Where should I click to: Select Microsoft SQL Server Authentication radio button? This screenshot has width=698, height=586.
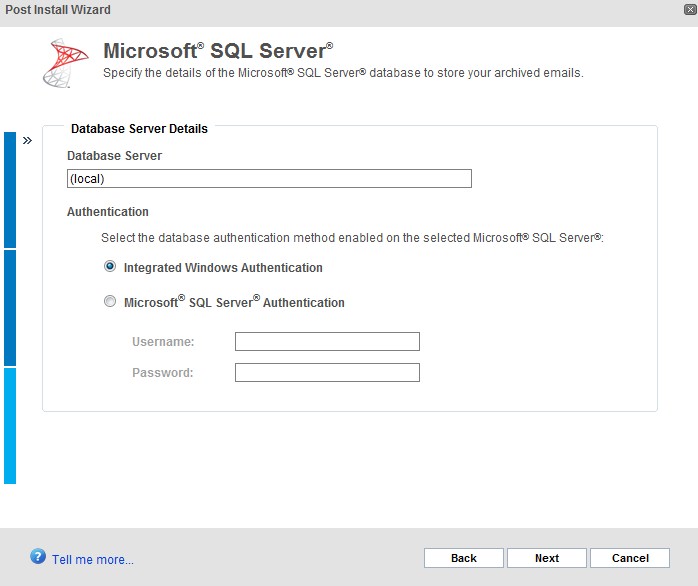(x=110, y=301)
